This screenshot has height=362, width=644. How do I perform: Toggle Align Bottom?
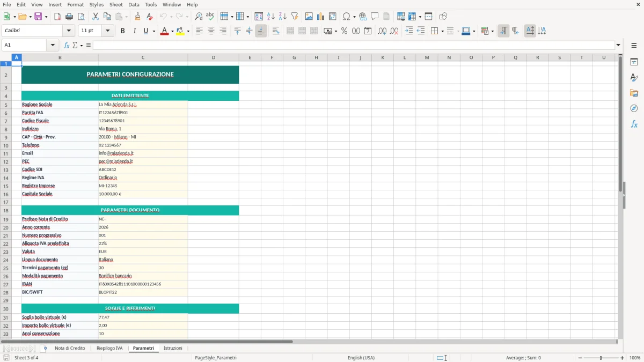[261, 31]
